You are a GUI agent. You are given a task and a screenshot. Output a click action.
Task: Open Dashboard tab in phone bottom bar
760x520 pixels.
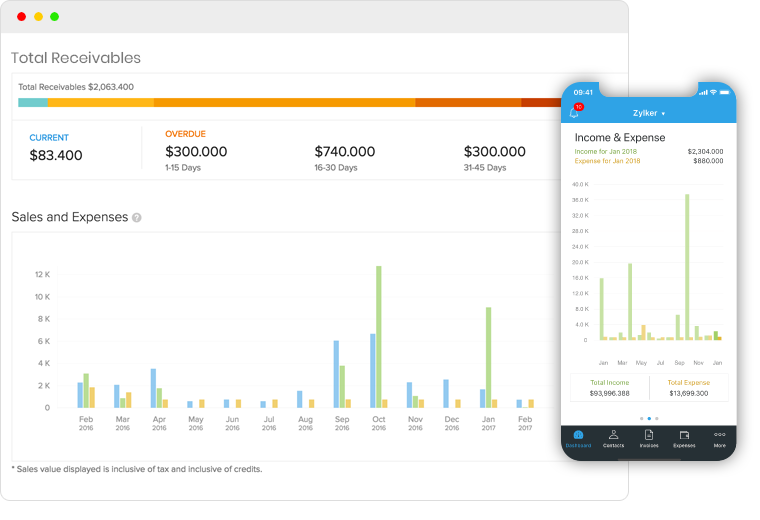pos(578,439)
